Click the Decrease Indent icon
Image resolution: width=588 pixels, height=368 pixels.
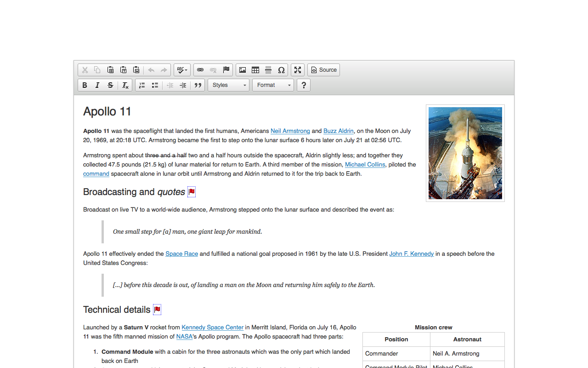pos(170,85)
